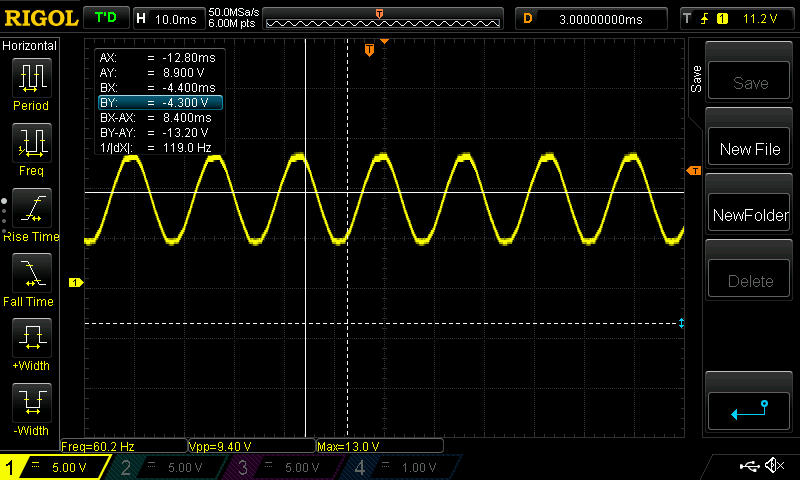
Task: Click the Vpp=9.40 V measurement result
Action: pyautogui.click(x=252, y=446)
